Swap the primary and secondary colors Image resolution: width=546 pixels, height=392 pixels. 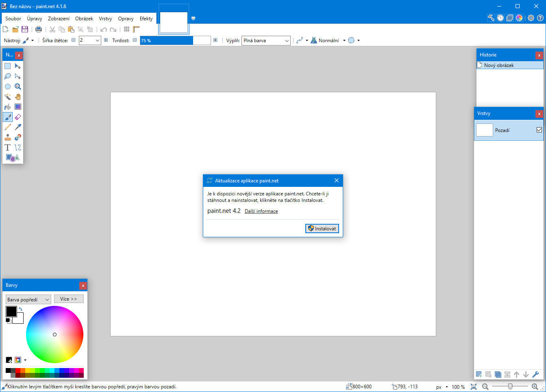tap(20, 309)
